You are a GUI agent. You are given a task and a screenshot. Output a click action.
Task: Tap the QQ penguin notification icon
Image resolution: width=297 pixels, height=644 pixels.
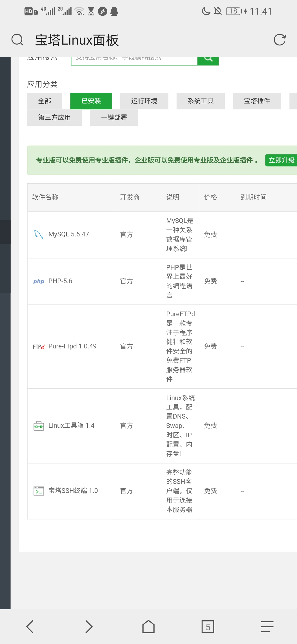pyautogui.click(x=114, y=11)
